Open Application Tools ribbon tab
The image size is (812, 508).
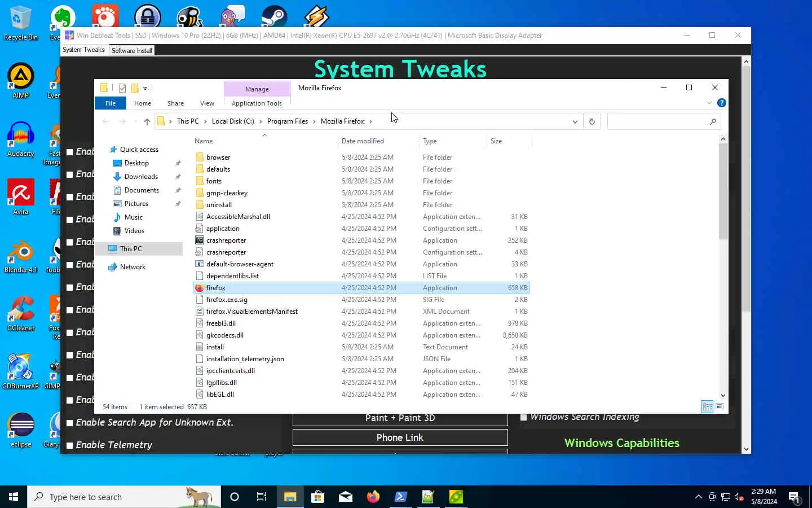[257, 103]
